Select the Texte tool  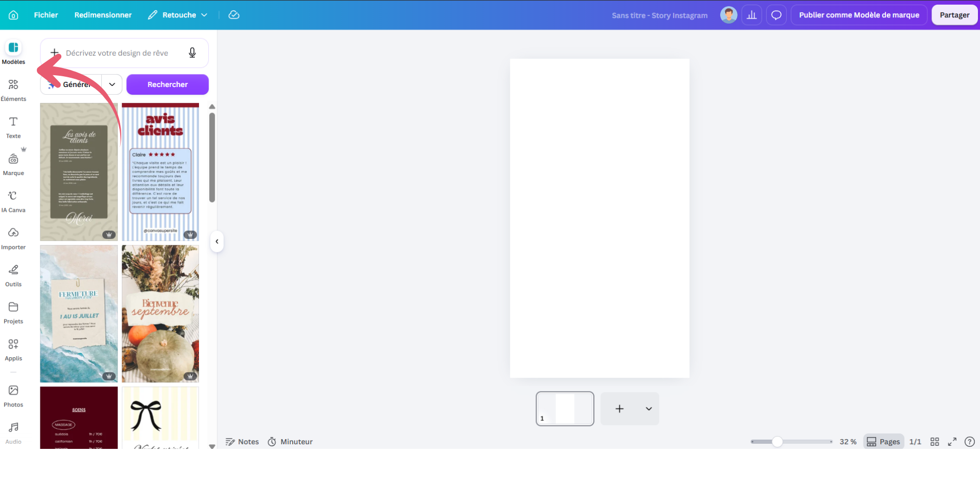click(x=13, y=127)
